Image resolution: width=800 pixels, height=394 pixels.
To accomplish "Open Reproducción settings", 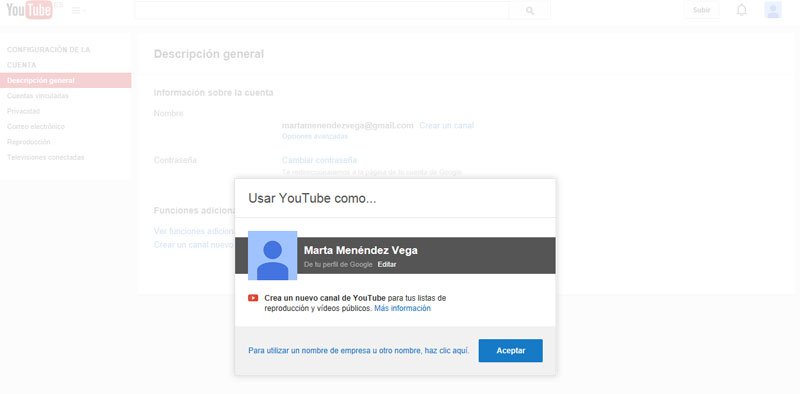I will tap(29, 142).
